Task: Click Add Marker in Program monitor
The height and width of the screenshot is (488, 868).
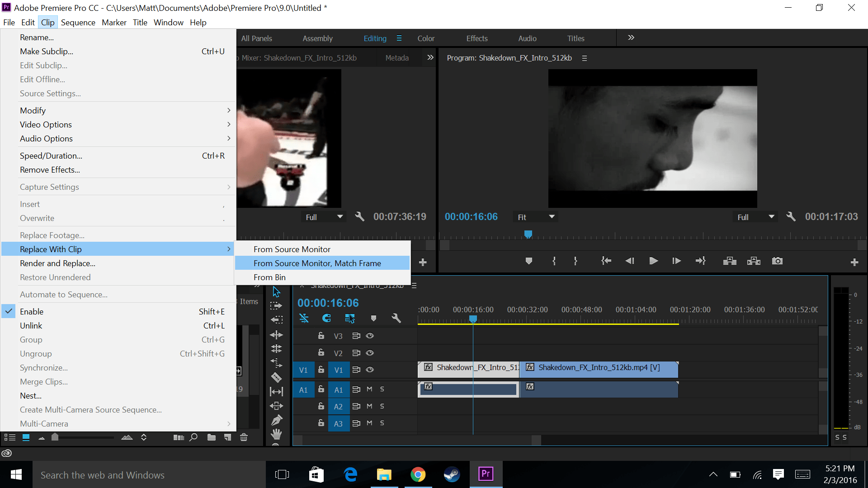Action: pos(528,261)
